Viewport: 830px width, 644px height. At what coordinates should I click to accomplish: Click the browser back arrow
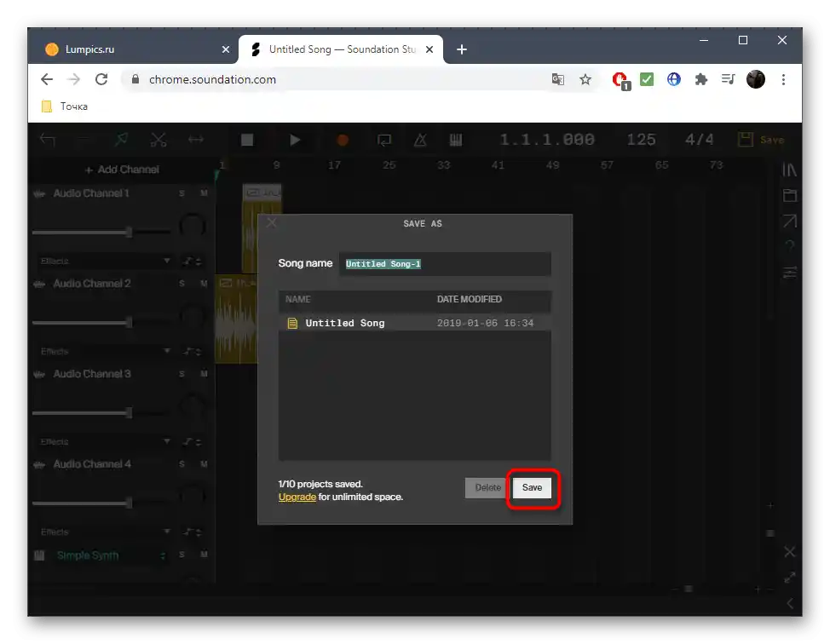coord(47,79)
